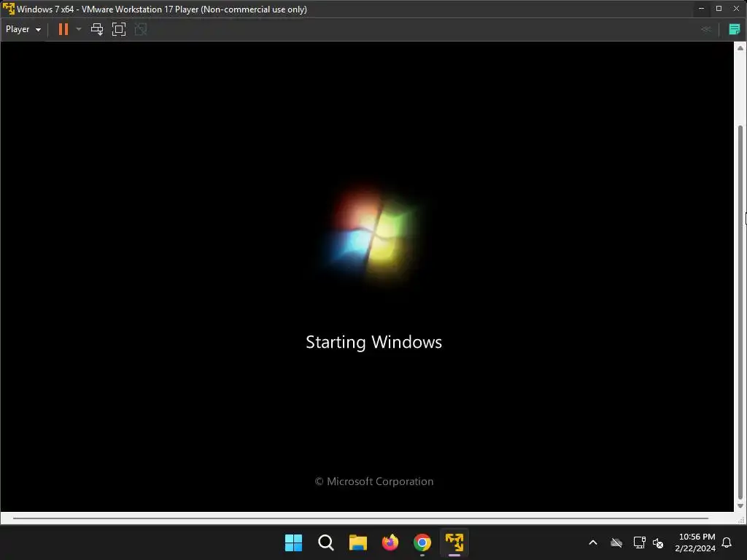The height and width of the screenshot is (560, 747).
Task: Open the Player menu
Action: click(23, 29)
